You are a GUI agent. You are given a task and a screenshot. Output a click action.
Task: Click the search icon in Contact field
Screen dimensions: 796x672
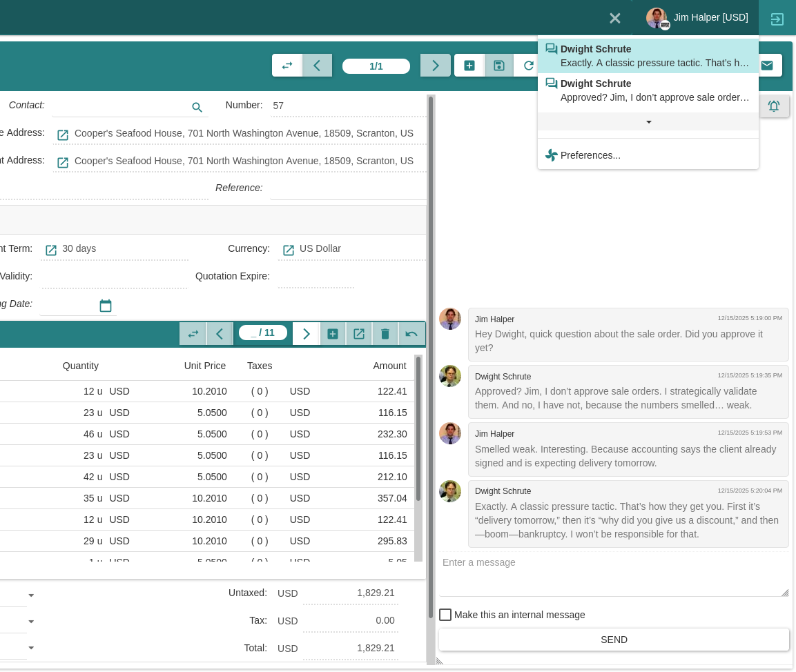(197, 108)
